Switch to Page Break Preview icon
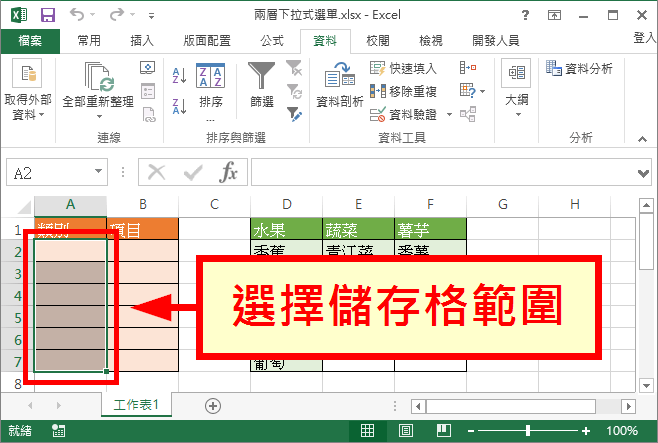Viewport: 658px width, 443px height. (444, 430)
